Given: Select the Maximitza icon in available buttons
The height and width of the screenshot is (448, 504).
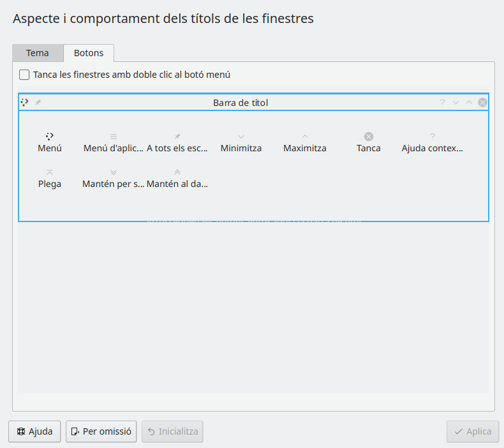Looking at the screenshot, I should 305,136.
